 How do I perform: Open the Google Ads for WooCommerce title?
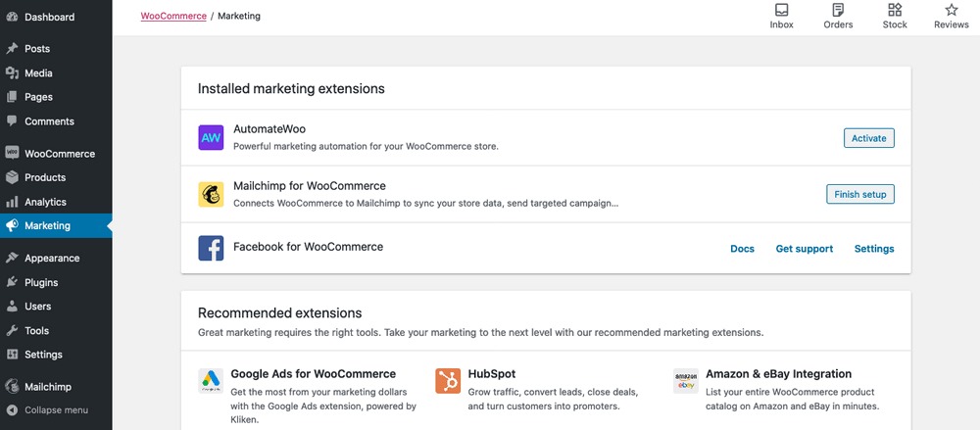coord(314,374)
